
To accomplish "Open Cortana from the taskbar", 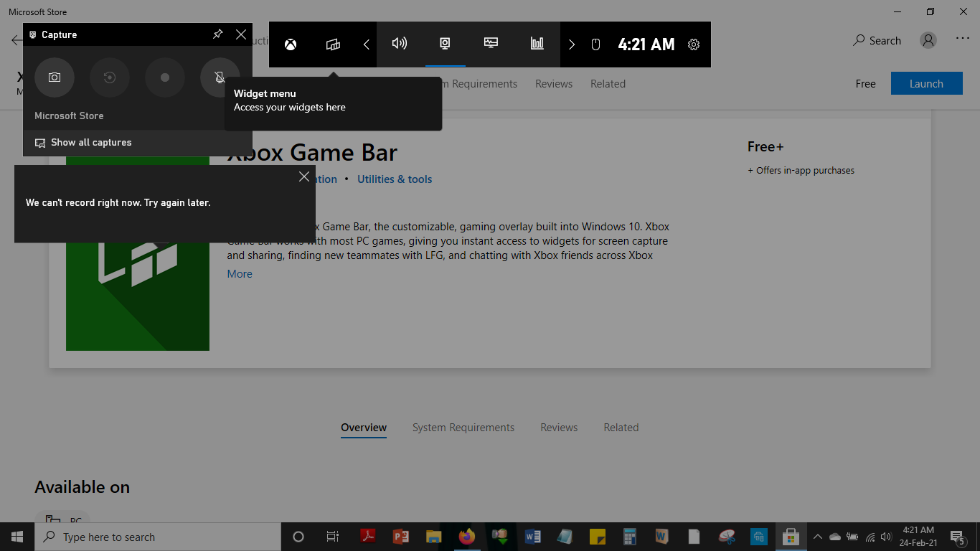I will [x=298, y=537].
